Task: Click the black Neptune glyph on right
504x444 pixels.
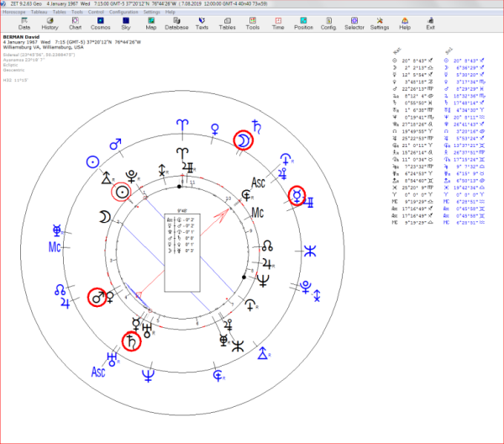Action: (x=263, y=281)
